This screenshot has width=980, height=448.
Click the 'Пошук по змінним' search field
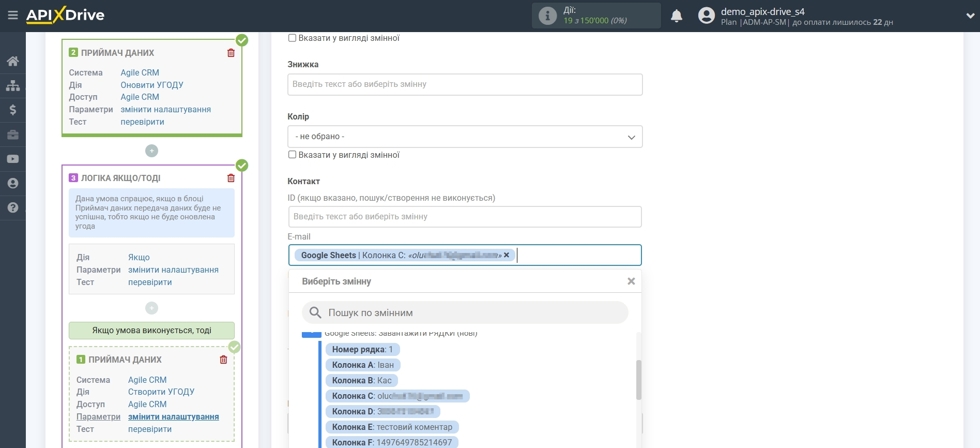465,312
